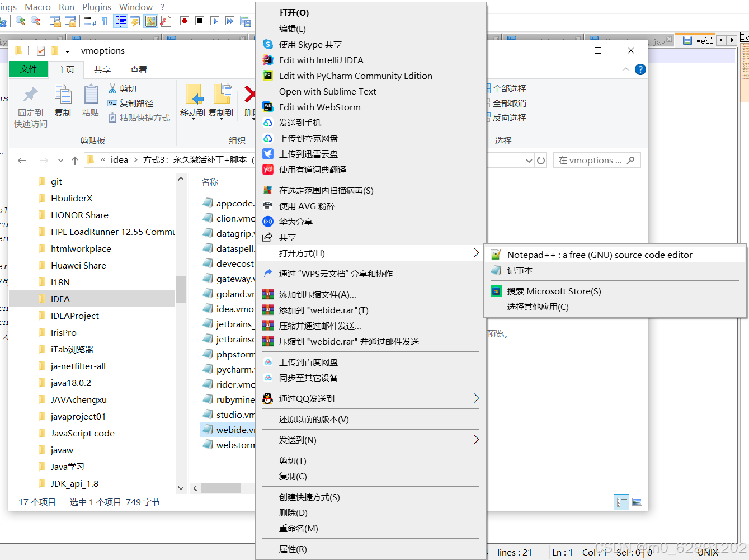749x560 pixels.
Task: Switch to large icons view in status bar
Action: click(637, 502)
